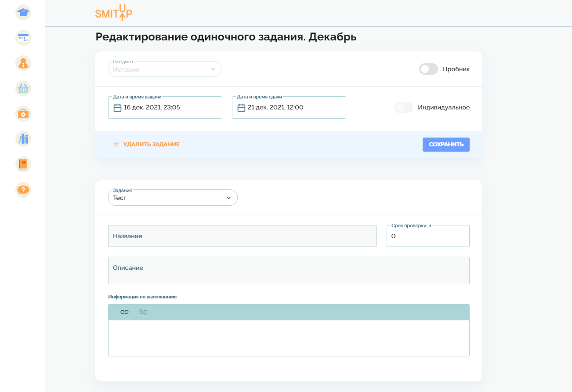Focus the Название input field
This screenshot has width=572, height=392.
click(242, 236)
